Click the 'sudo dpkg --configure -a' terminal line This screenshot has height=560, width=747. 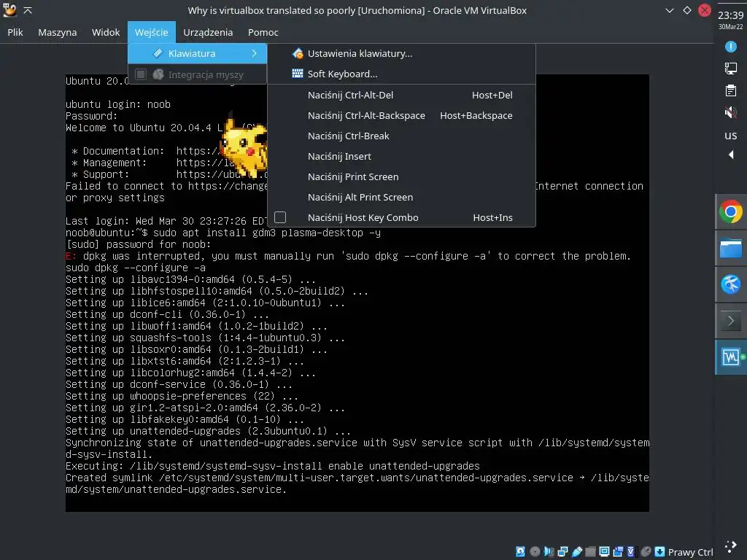tap(136, 268)
